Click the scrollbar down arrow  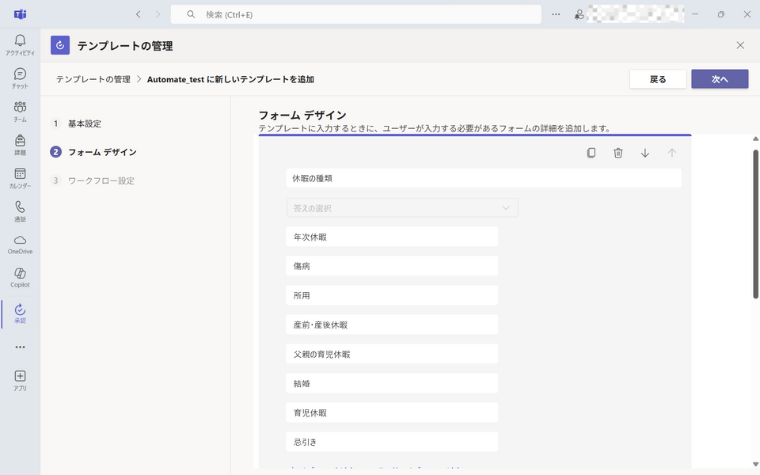pyautogui.click(x=756, y=464)
